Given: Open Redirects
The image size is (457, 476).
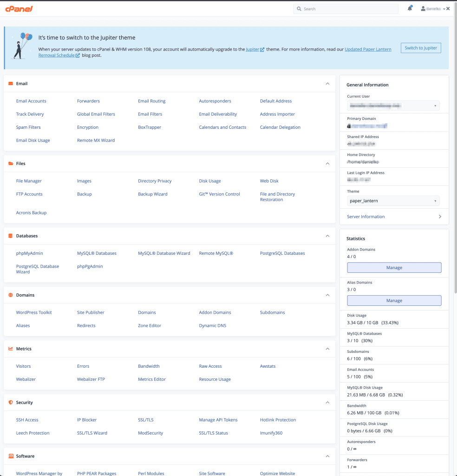Looking at the screenshot, I should [86, 325].
